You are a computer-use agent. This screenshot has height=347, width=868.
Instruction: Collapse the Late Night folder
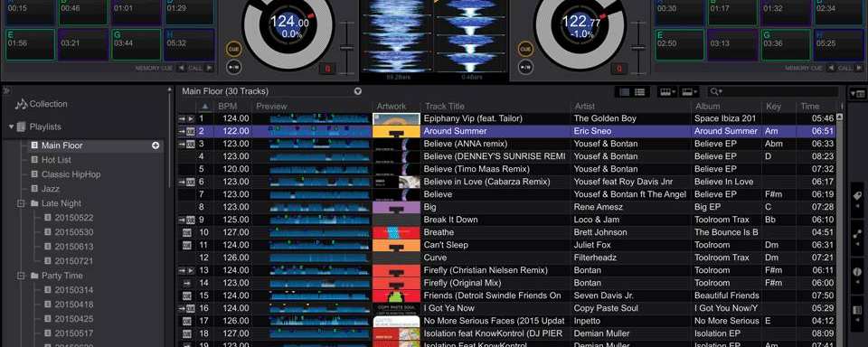point(21,203)
